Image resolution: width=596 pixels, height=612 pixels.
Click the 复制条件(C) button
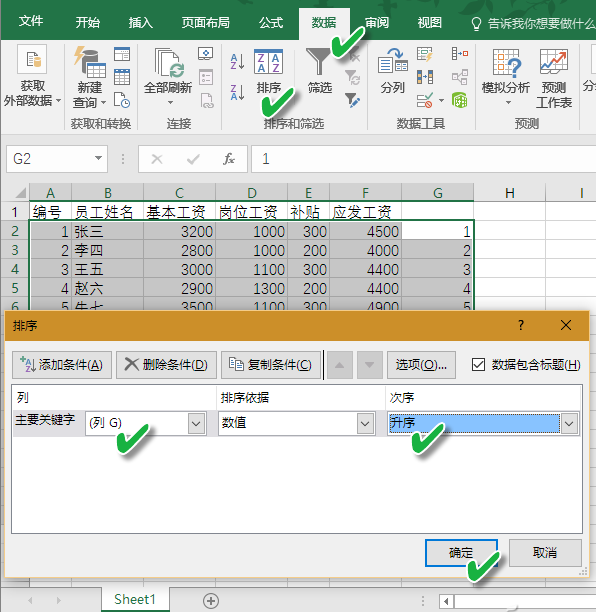(x=271, y=365)
